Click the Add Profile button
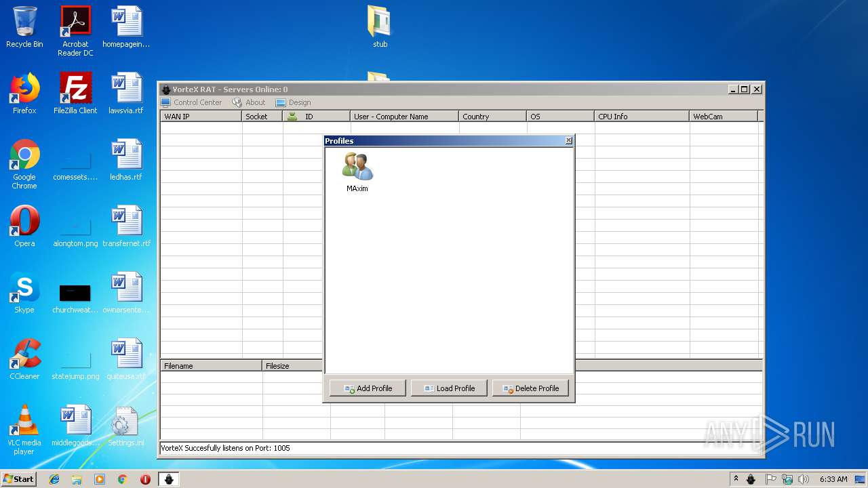The width and height of the screenshot is (868, 488). click(x=368, y=388)
